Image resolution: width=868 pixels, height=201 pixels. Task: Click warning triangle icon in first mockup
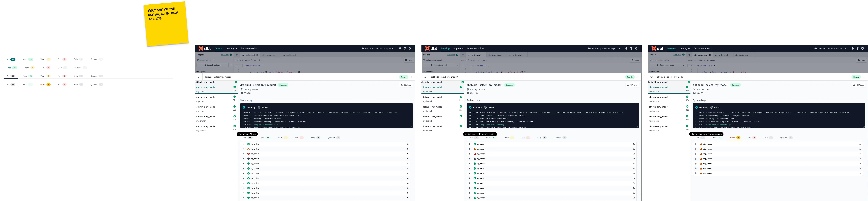point(249,149)
